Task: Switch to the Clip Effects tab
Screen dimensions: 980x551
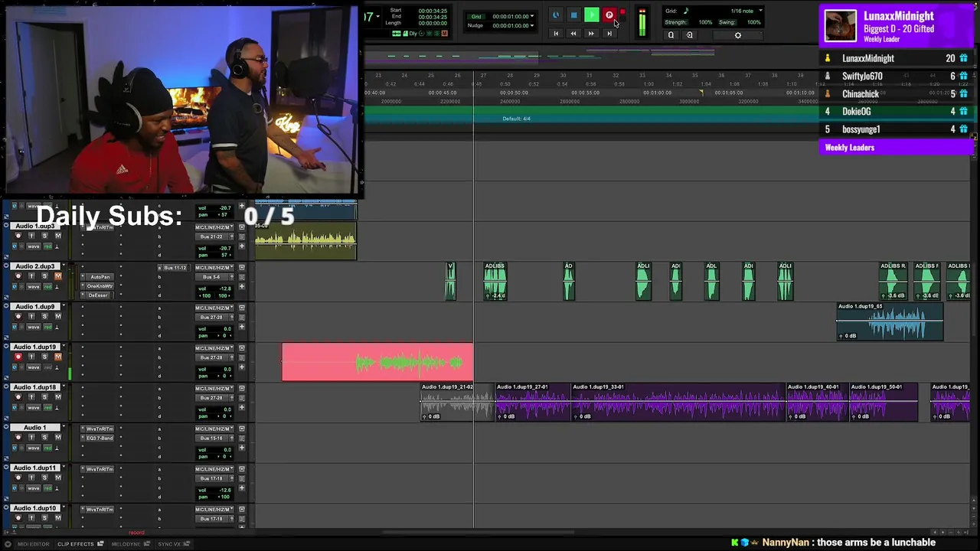Action: click(76, 544)
